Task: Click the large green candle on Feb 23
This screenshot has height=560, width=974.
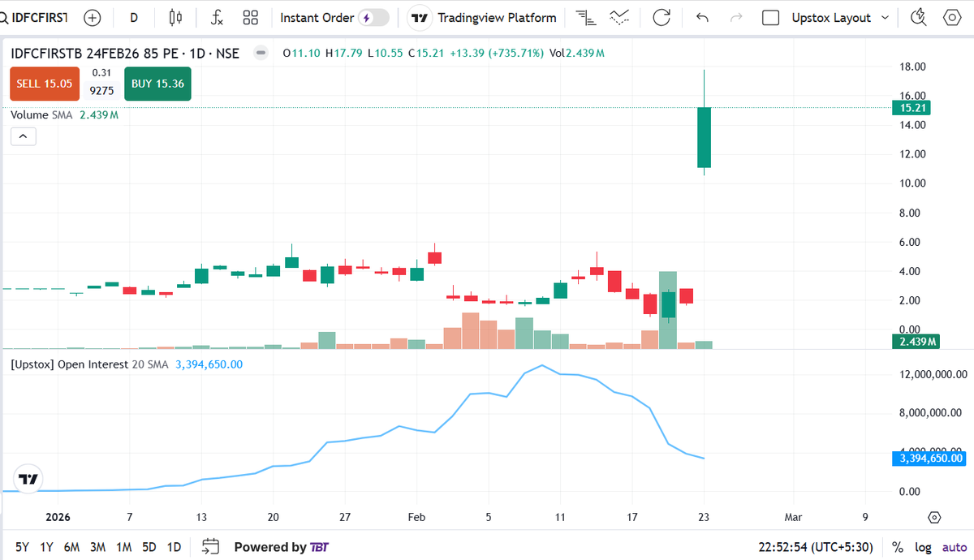Action: 704,138
